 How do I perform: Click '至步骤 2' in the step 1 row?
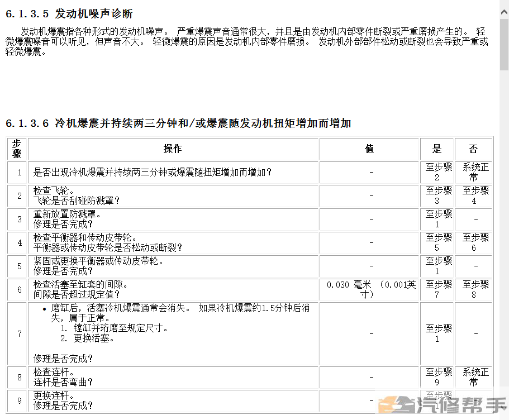pos(439,173)
